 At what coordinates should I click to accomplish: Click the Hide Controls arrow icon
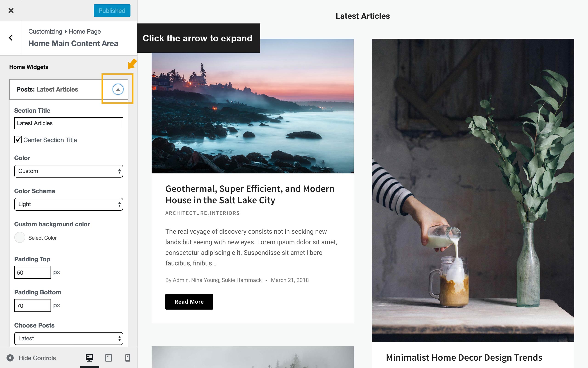(x=10, y=358)
